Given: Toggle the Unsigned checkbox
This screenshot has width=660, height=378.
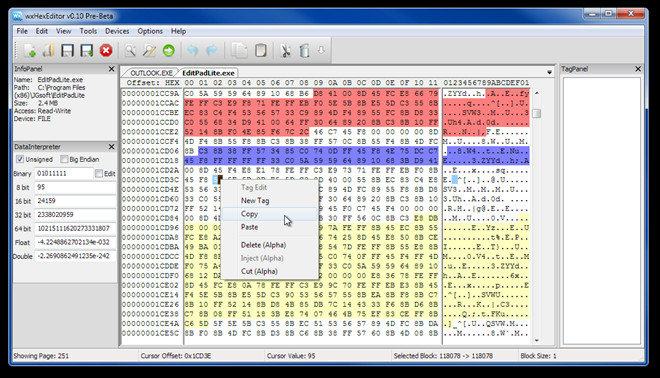Looking at the screenshot, I should pos(20,159).
